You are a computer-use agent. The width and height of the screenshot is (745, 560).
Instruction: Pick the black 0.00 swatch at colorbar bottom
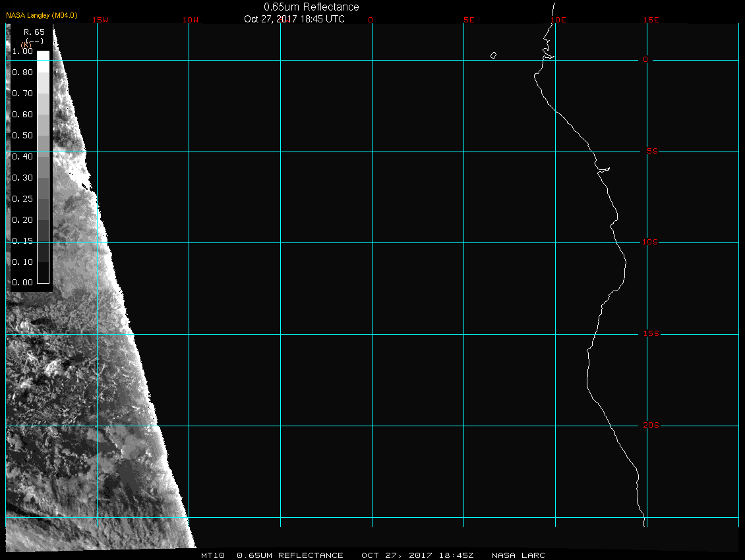click(43, 273)
